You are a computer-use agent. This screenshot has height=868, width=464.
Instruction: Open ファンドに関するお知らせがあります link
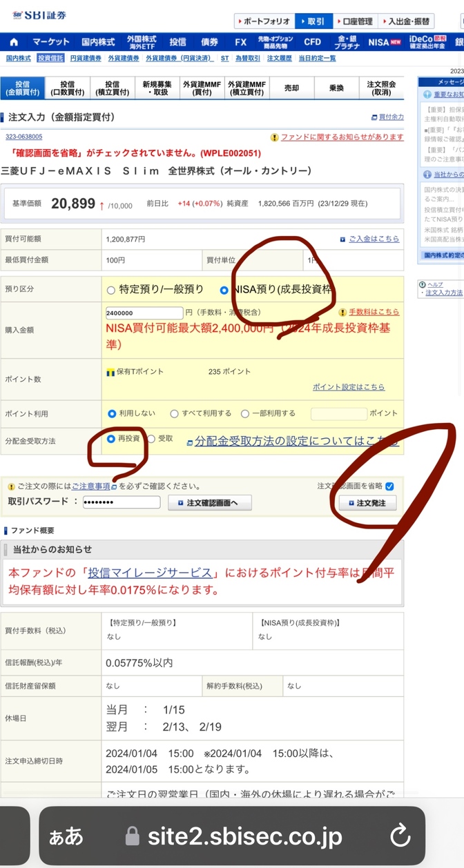[x=342, y=137]
